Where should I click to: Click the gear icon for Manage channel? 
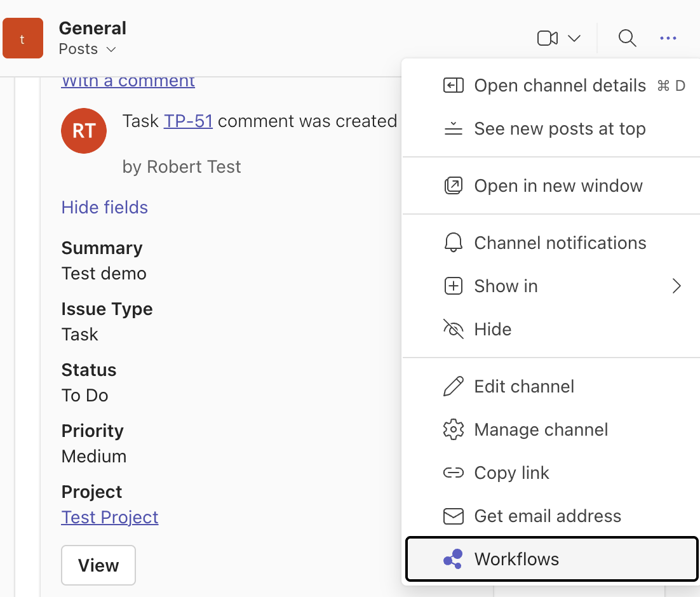click(x=453, y=430)
